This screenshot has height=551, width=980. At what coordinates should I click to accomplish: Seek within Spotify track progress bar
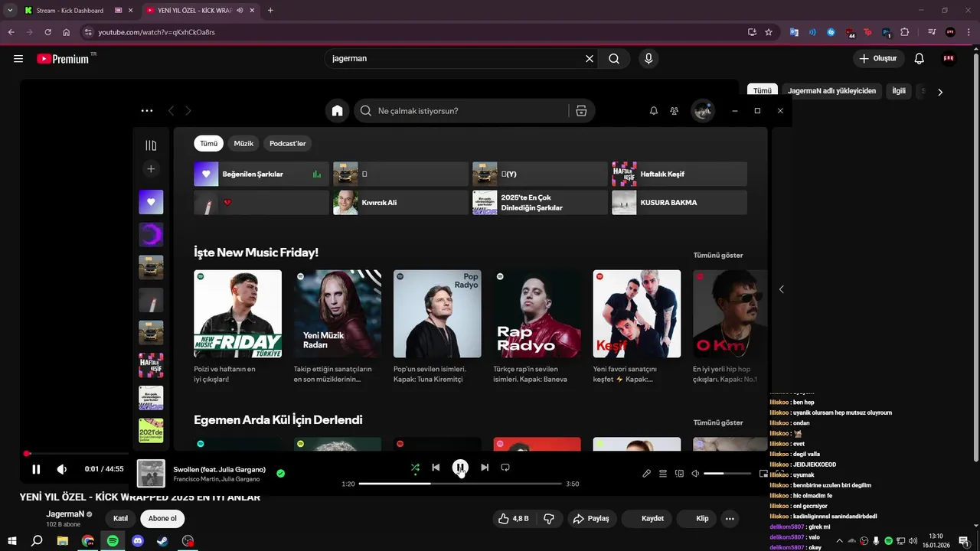tap(460, 484)
